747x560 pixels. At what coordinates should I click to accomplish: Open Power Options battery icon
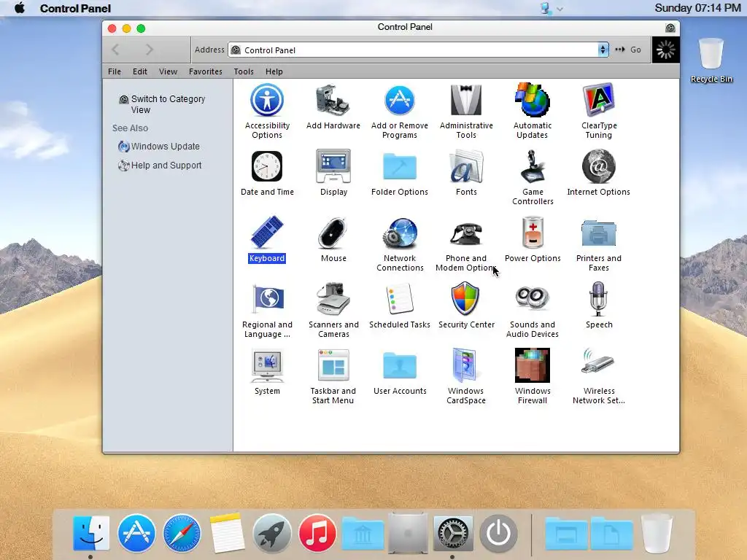(532, 233)
